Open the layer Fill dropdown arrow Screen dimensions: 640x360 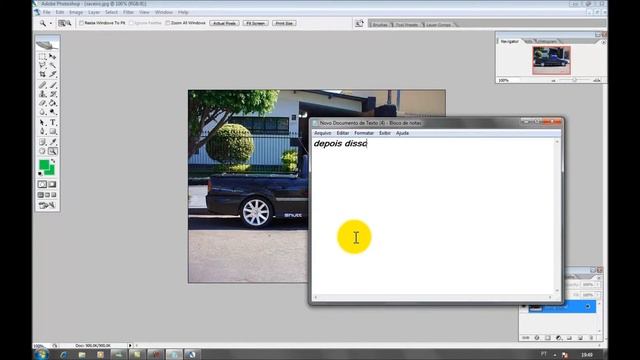click(598, 295)
